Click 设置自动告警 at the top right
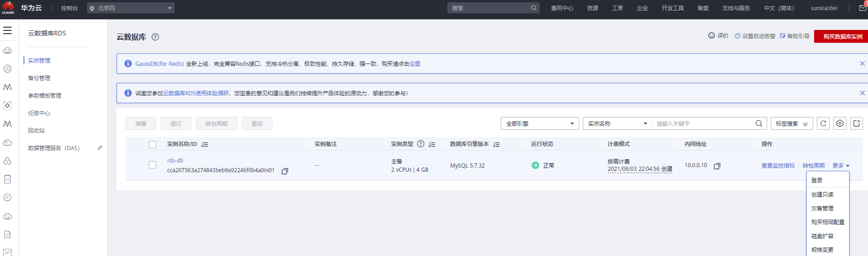This screenshot has height=256, width=868. coord(755,36)
